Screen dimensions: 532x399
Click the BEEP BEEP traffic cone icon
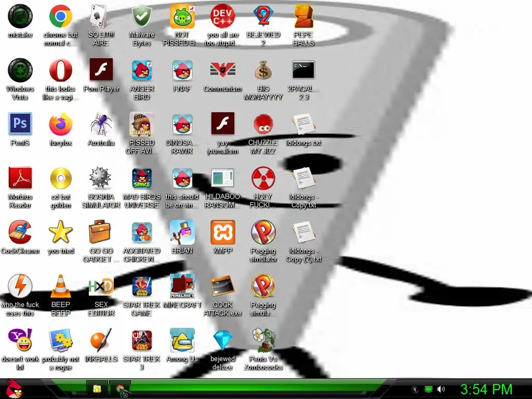(60, 286)
